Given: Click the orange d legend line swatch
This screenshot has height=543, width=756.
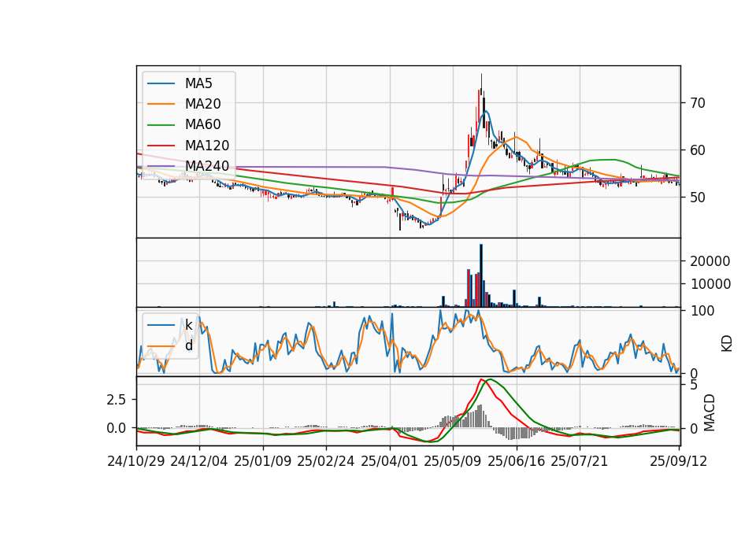Looking at the screenshot, I should point(161,346).
